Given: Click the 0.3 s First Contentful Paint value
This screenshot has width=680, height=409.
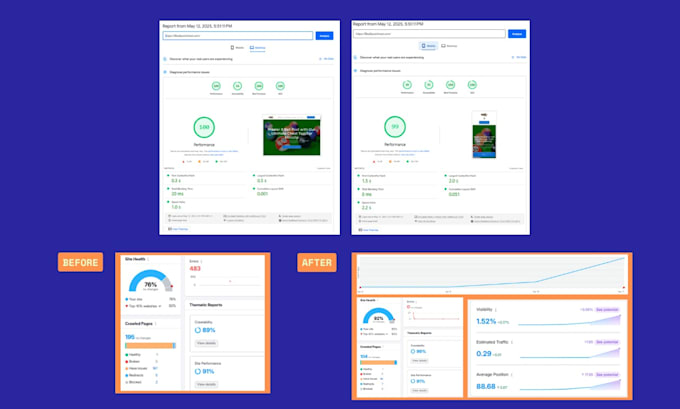Looking at the screenshot, I should [x=176, y=181].
